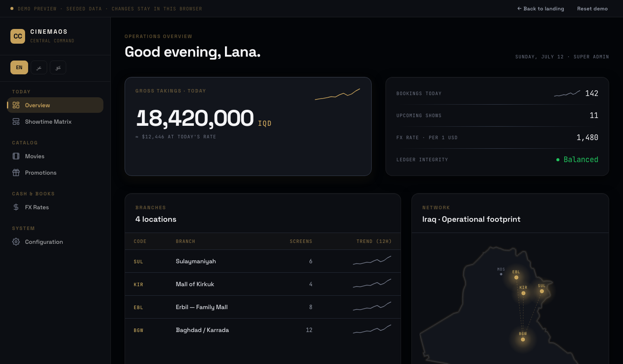This screenshot has width=623, height=364.
Task: Click the Overview grid icon in sidebar
Action: 16,105
